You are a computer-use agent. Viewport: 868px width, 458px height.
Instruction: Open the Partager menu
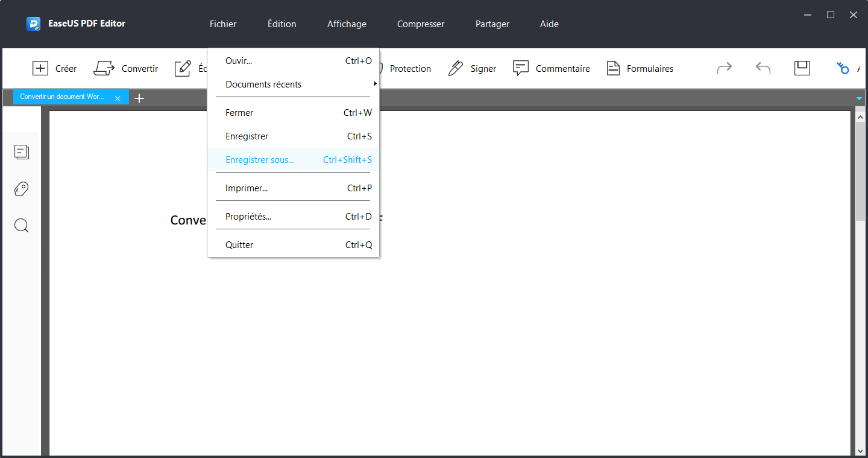point(492,24)
